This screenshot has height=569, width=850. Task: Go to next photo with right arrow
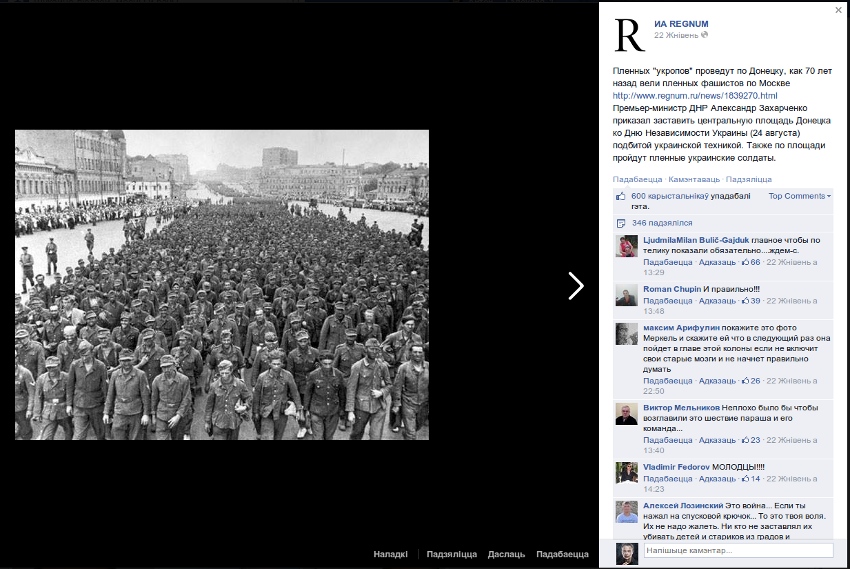(575, 286)
